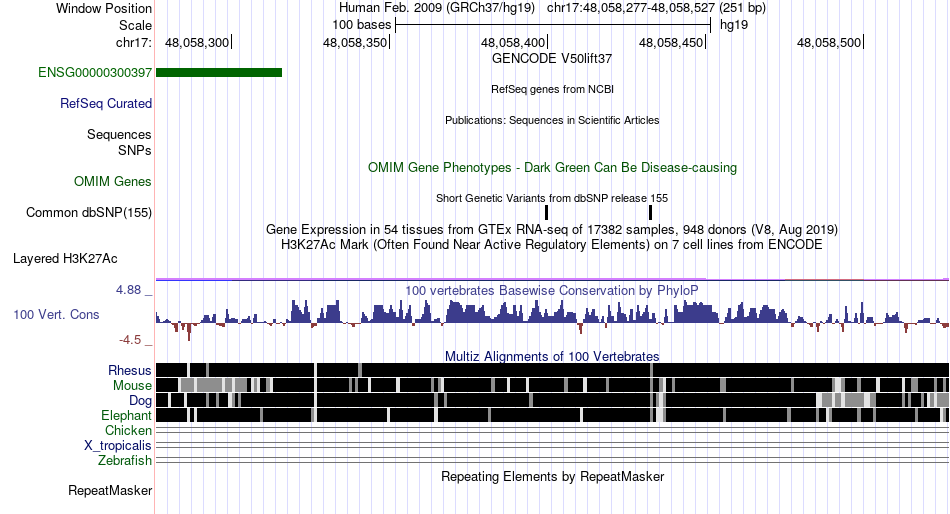
Task: Click the 48,058,500 ruler position
Action: coord(829,42)
